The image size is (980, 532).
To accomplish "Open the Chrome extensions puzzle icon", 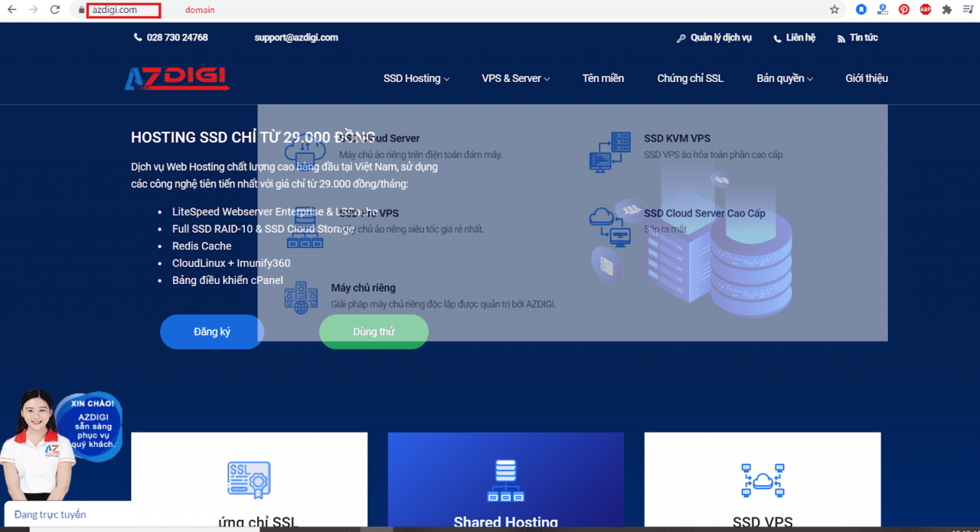I will 947,10.
